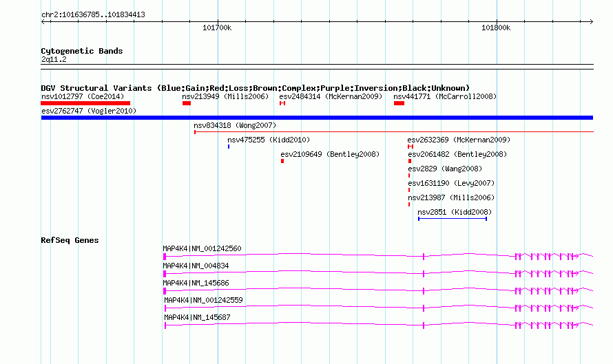The width and height of the screenshot is (613, 364).
Task: Open MAP4K4|NM_145686 transcript label
Action: tap(196, 283)
